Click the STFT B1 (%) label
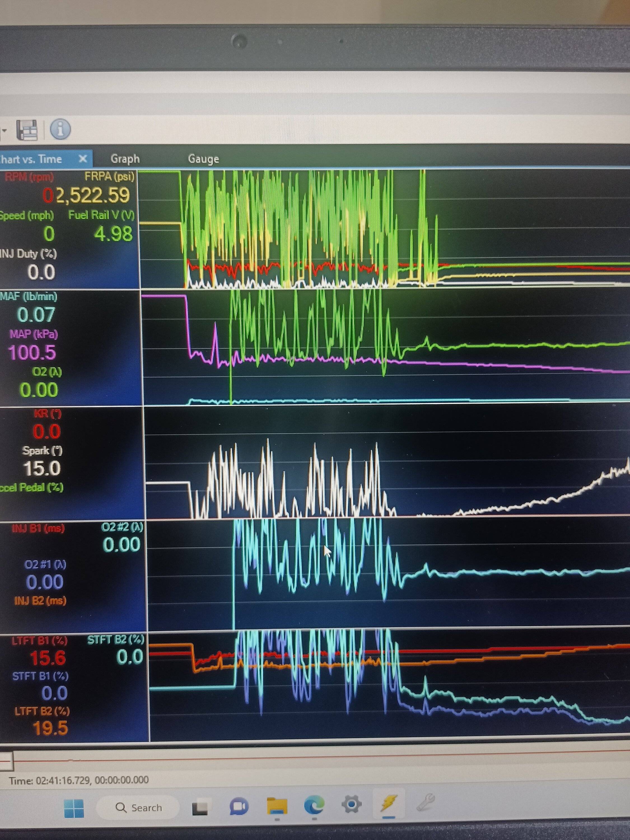630x840 pixels. pos(40,676)
